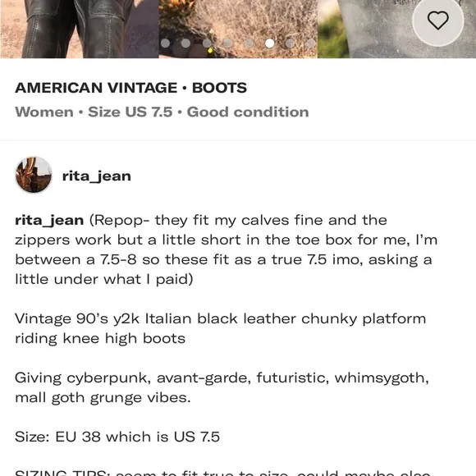Viewport: 476px width, 476px height.
Task: View the black leather boots photo
Action: click(80, 29)
